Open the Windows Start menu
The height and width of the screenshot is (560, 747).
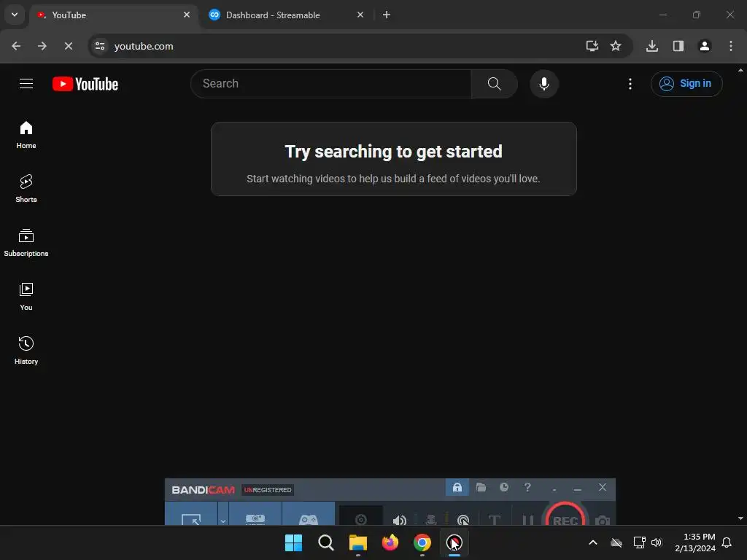pos(293,542)
